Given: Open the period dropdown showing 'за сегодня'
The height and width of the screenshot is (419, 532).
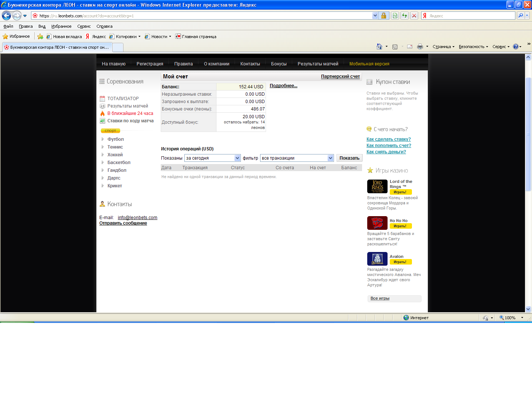Looking at the screenshot, I should click(212, 158).
